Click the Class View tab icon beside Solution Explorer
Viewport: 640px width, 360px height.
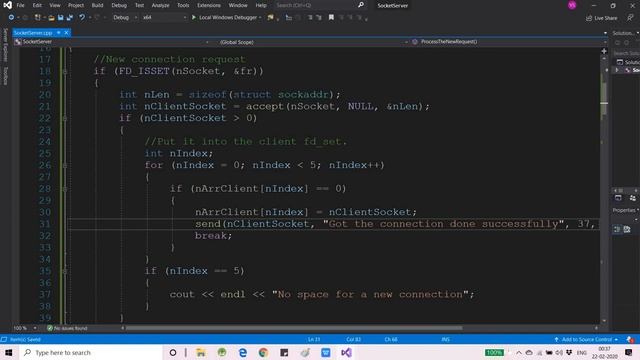pos(633,198)
